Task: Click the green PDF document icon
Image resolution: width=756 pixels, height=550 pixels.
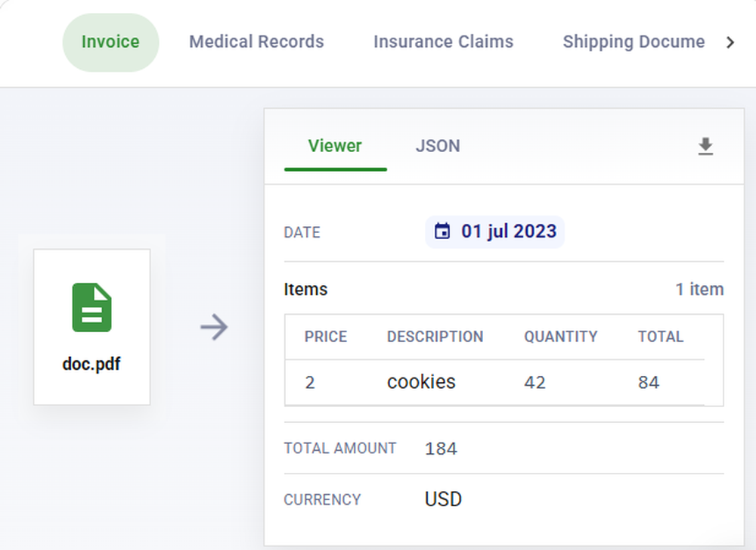Action: [x=91, y=307]
